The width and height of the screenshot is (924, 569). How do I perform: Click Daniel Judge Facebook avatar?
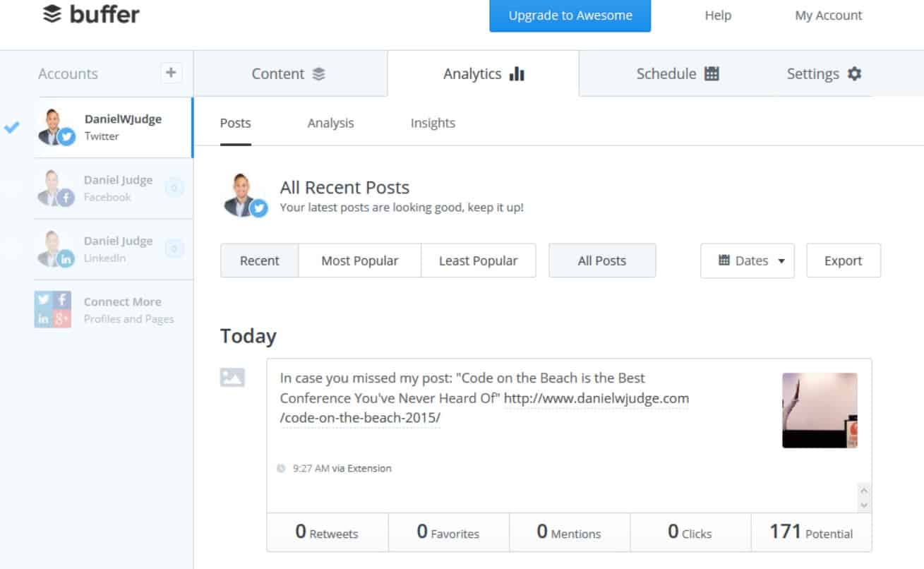tap(56, 188)
